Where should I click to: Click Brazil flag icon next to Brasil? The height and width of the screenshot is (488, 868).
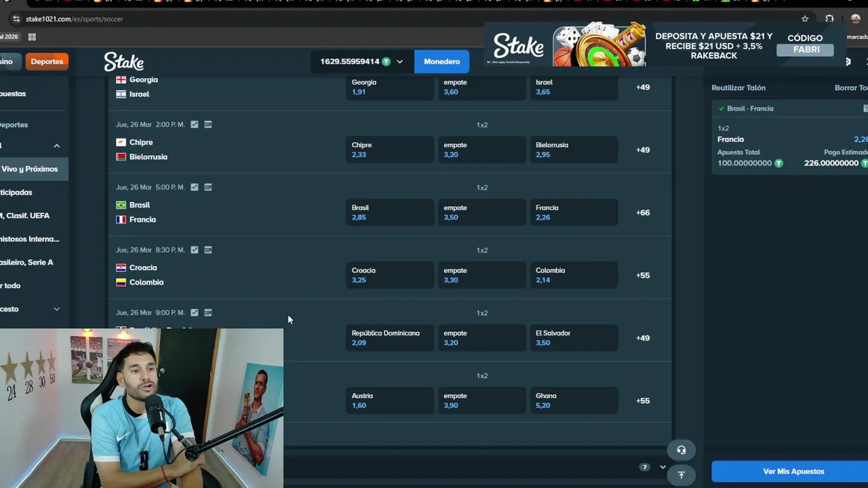click(x=121, y=205)
